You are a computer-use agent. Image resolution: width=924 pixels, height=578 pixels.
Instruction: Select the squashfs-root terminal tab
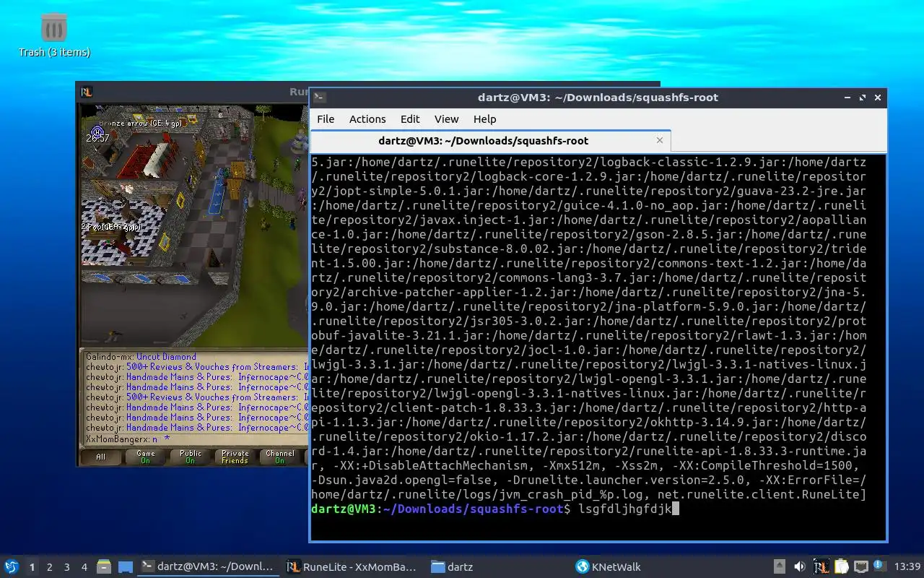(x=490, y=141)
